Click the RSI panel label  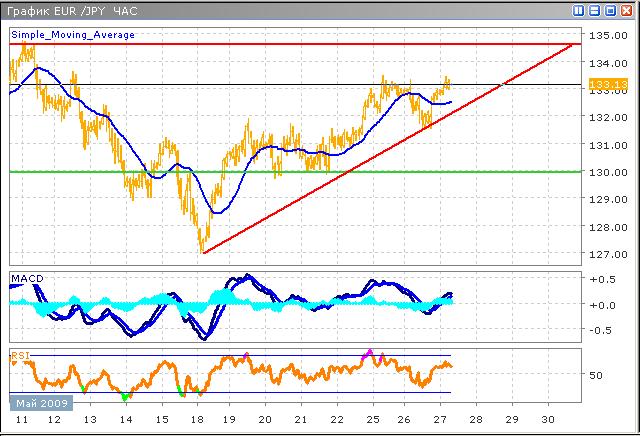20,354
